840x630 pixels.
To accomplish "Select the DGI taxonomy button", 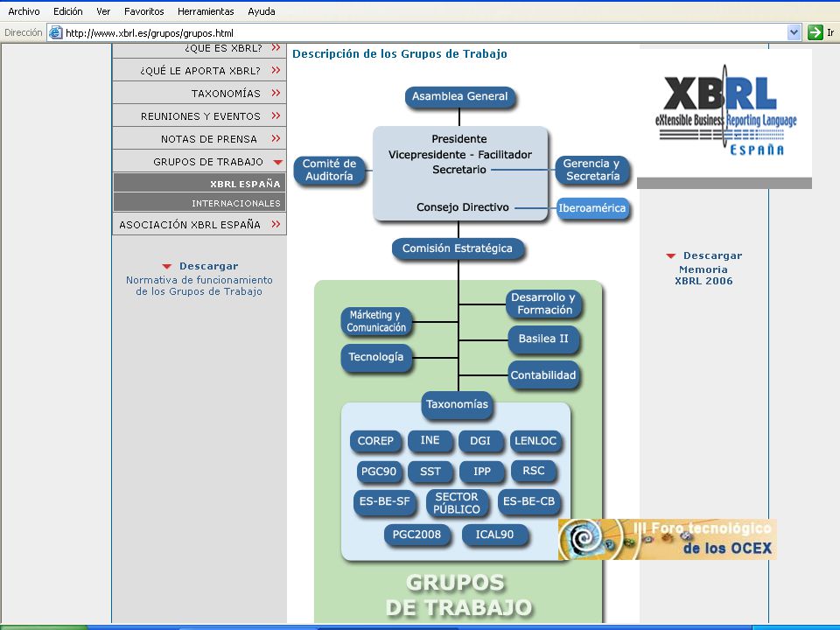I will [x=480, y=441].
